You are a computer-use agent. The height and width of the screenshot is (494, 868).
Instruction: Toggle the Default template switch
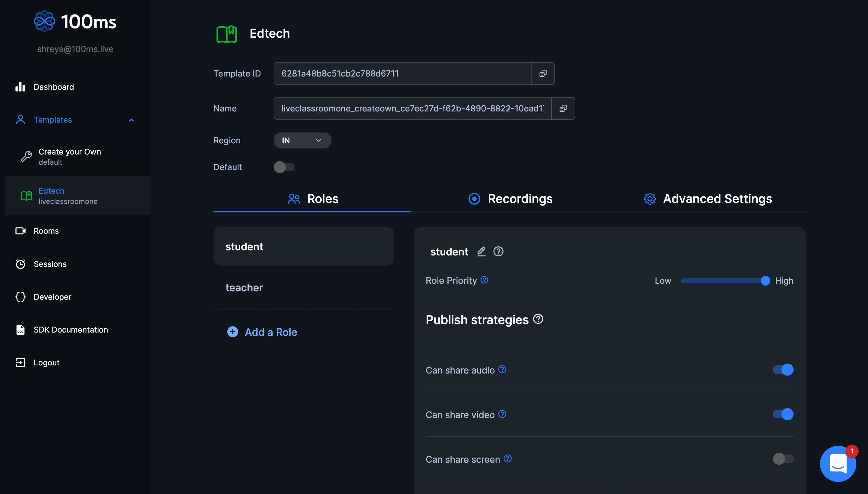point(284,167)
